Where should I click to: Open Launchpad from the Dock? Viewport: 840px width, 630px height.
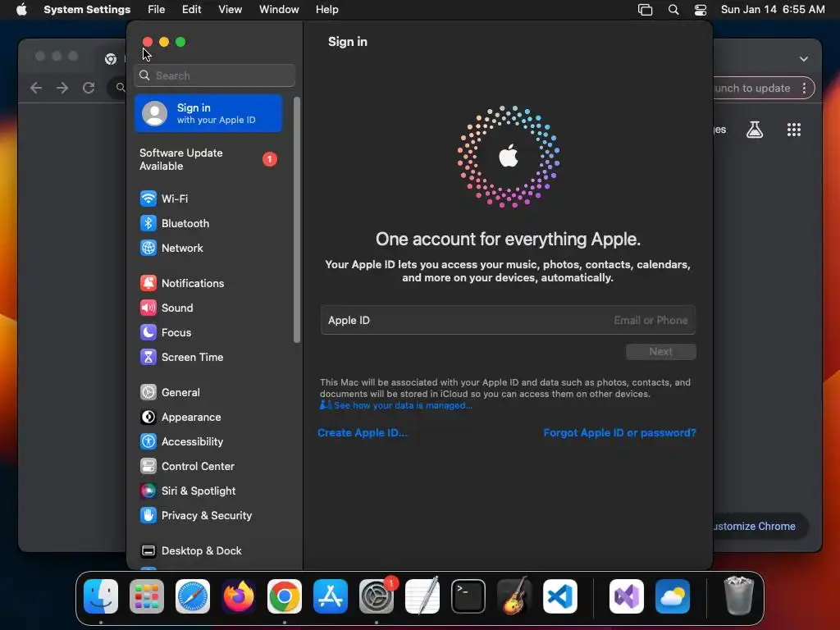coord(147,596)
